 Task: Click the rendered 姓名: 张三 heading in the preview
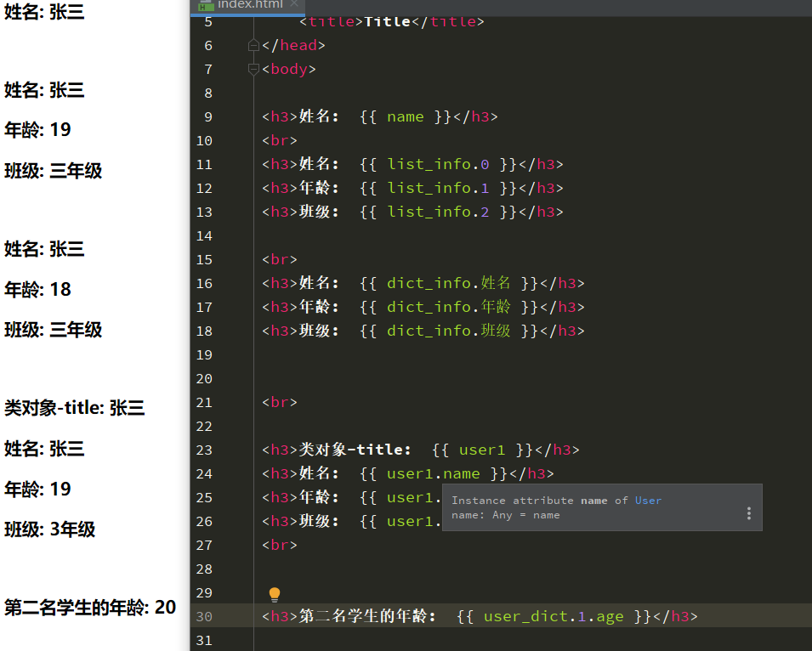tap(44, 13)
